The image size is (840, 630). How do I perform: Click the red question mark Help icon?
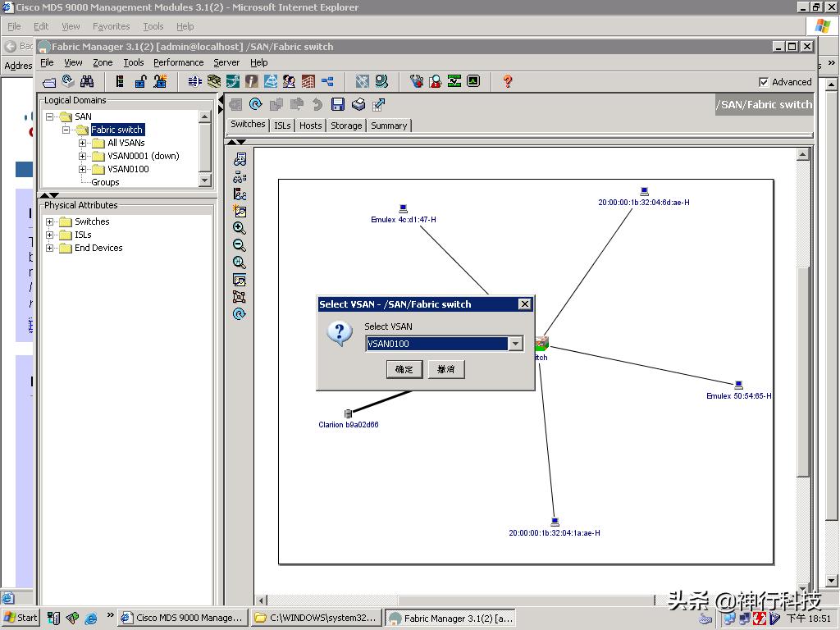508,81
